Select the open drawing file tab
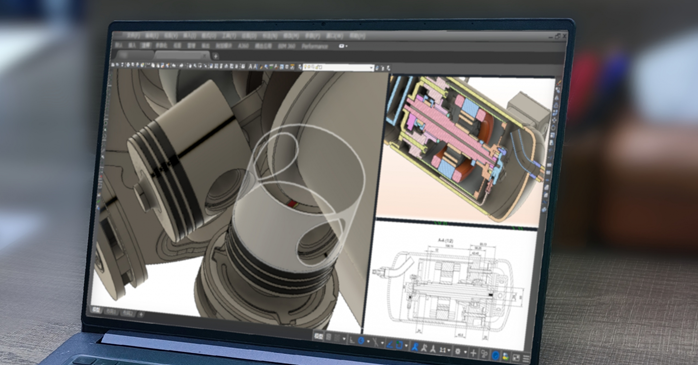This screenshot has height=365, width=698. click(182, 55)
